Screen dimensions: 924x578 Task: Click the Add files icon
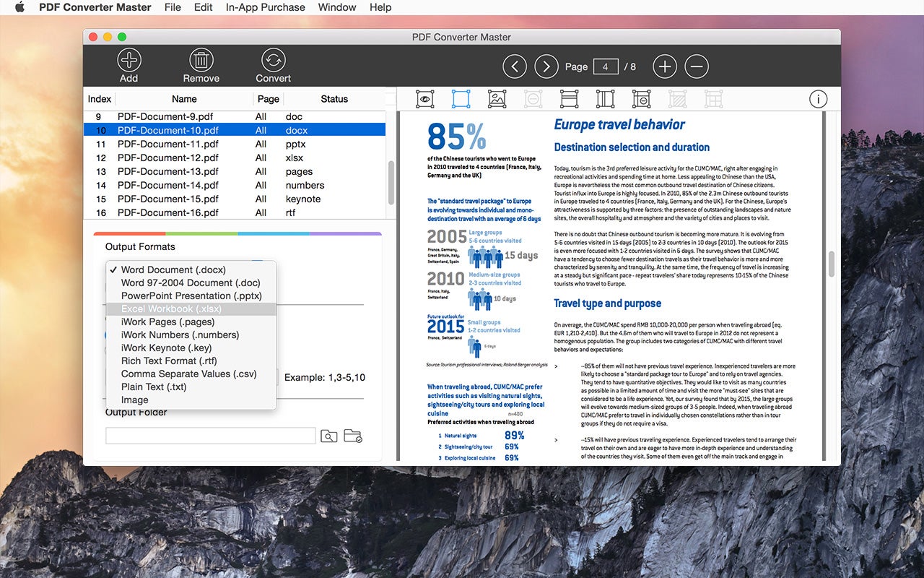pyautogui.click(x=129, y=60)
